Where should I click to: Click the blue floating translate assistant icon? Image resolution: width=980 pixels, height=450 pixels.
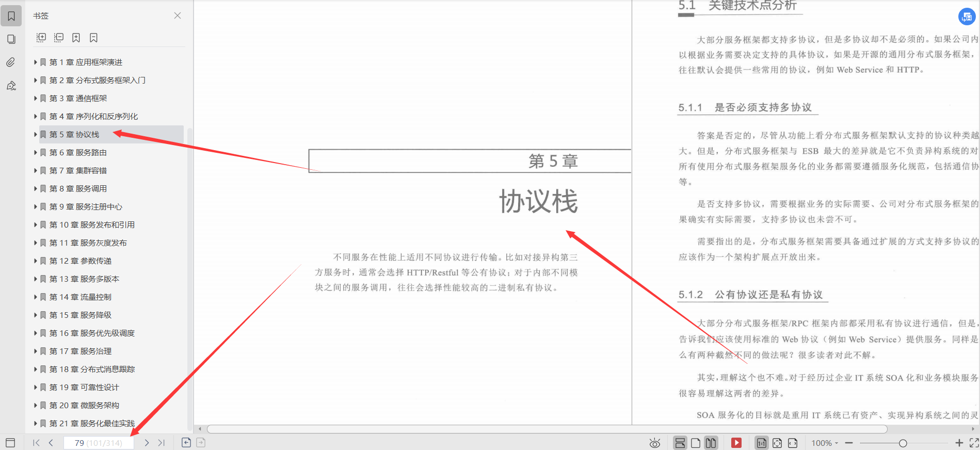[x=967, y=17]
